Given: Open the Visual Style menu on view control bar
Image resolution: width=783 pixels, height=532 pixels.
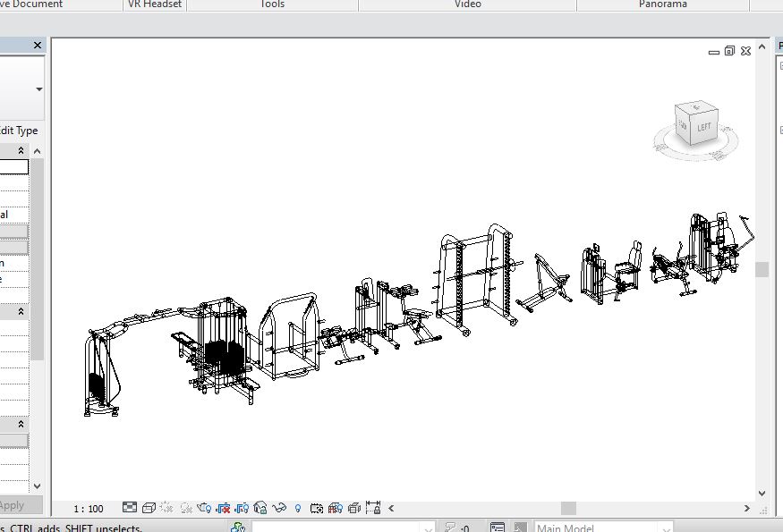Looking at the screenshot, I should click(149, 508).
